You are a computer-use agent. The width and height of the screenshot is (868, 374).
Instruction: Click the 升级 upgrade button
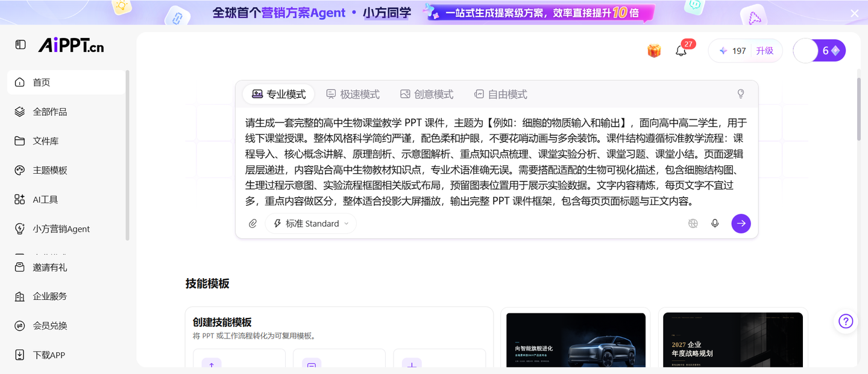pyautogui.click(x=765, y=51)
